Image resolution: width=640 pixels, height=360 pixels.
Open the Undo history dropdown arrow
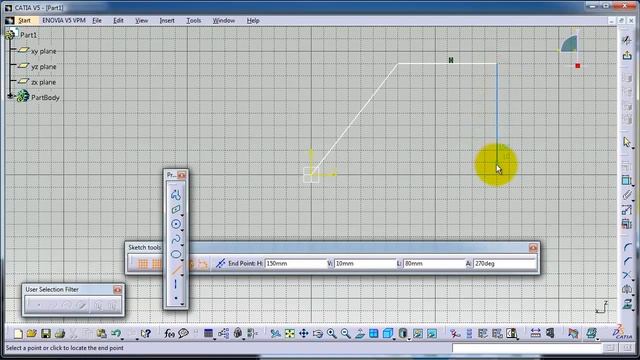122,339
